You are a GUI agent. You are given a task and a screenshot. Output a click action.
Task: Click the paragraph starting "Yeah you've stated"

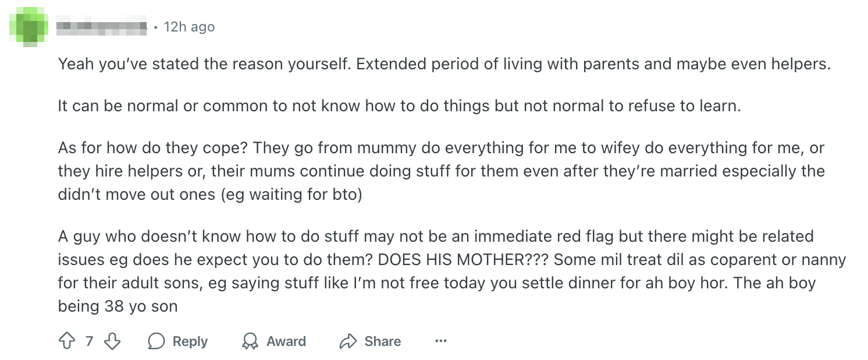pyautogui.click(x=444, y=63)
